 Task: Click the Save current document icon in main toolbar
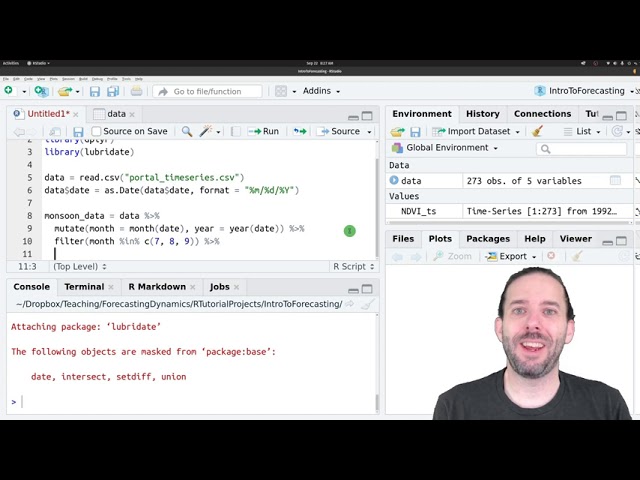(95, 91)
